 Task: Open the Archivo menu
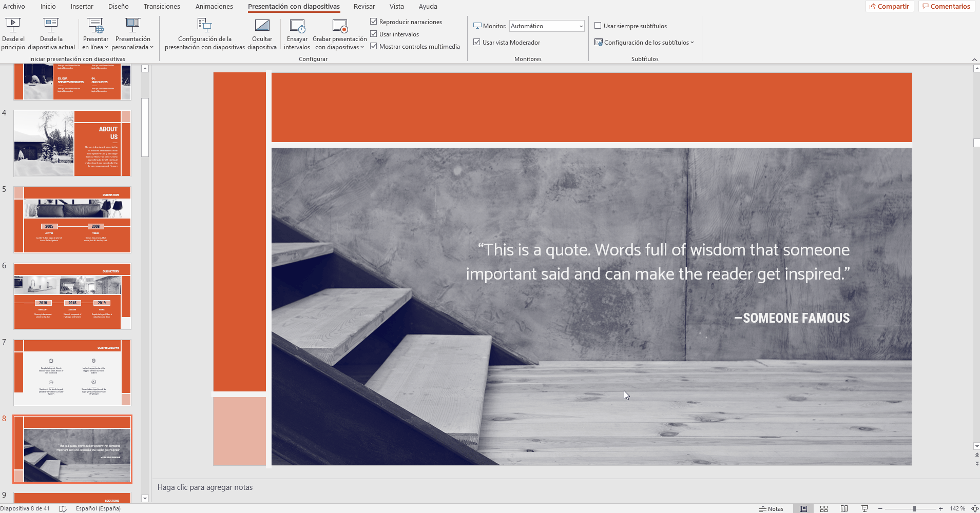point(14,6)
